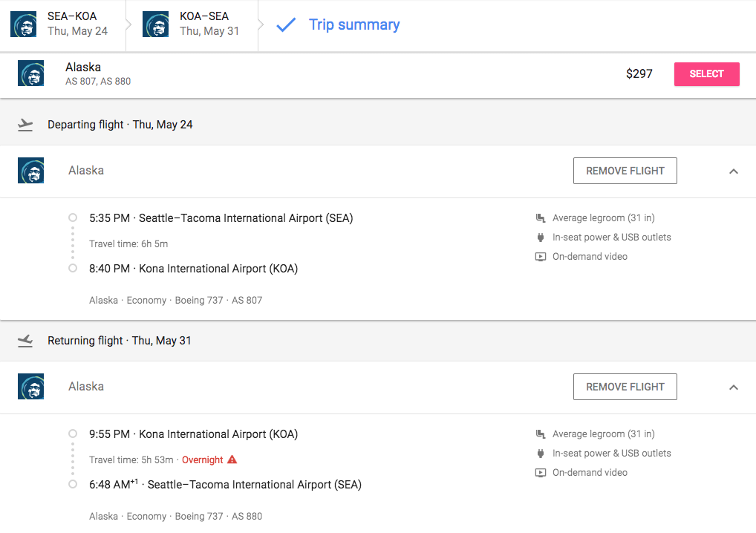Click the takeoff plane icon for departing flight

(x=26, y=125)
